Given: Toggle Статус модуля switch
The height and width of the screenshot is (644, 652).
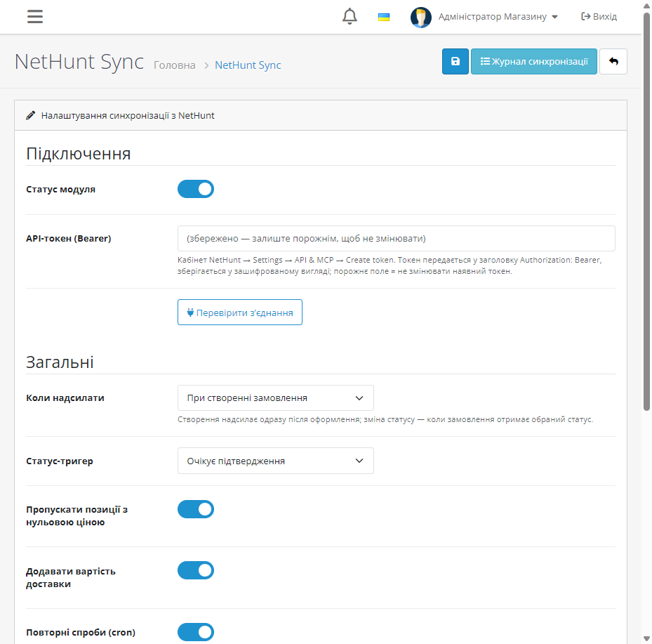Looking at the screenshot, I should [x=195, y=189].
